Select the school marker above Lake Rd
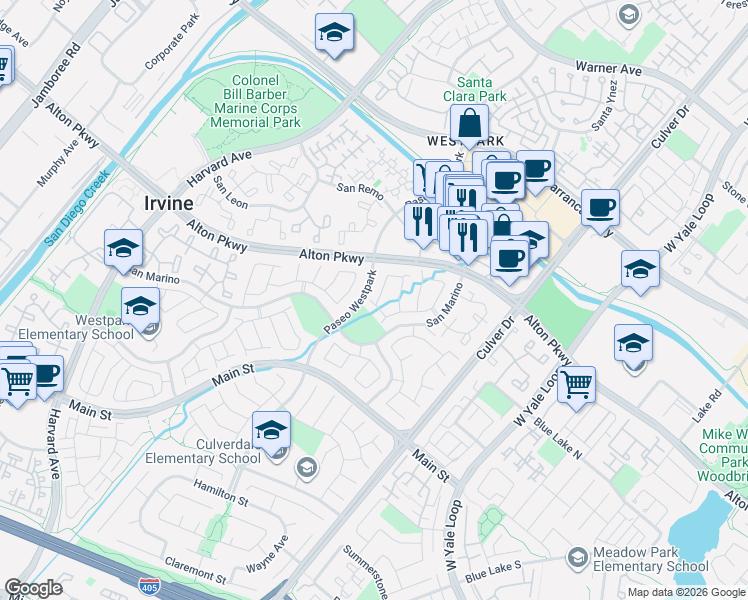This screenshot has height=600, width=748. click(x=634, y=346)
